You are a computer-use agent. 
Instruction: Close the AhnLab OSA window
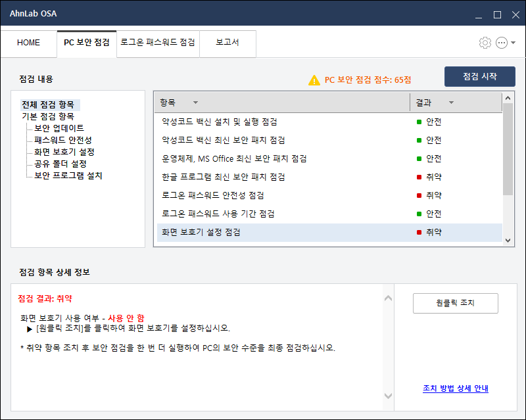tap(515, 14)
